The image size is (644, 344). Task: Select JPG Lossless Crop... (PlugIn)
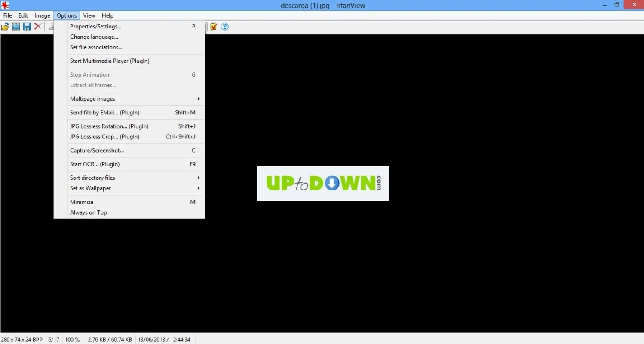[x=136, y=137]
